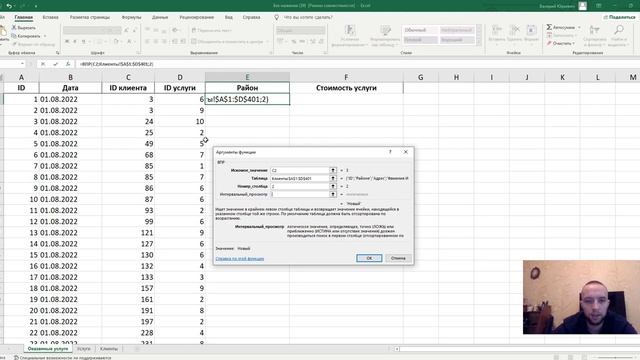The width and height of the screenshot is (640, 360).
Task: Select column F header
Action: pyautogui.click(x=346, y=77)
